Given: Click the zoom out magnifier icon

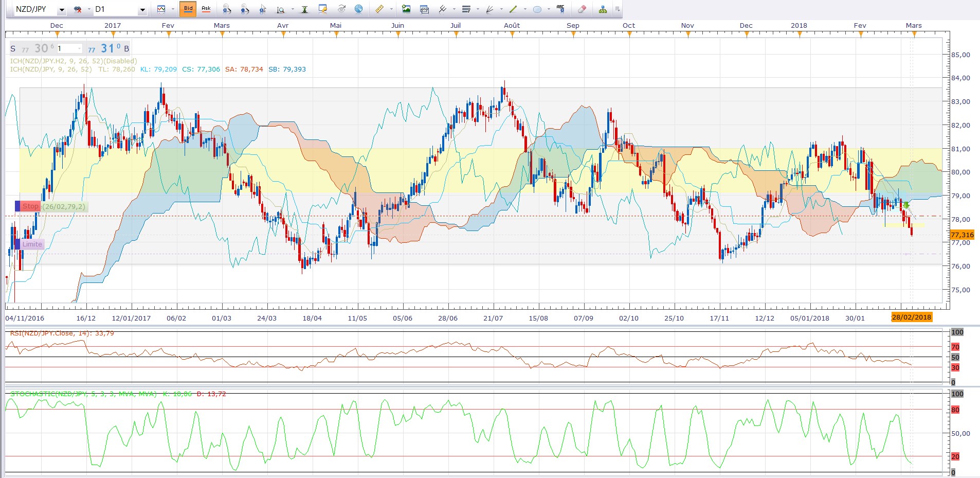Looking at the screenshot, I should (x=245, y=9).
